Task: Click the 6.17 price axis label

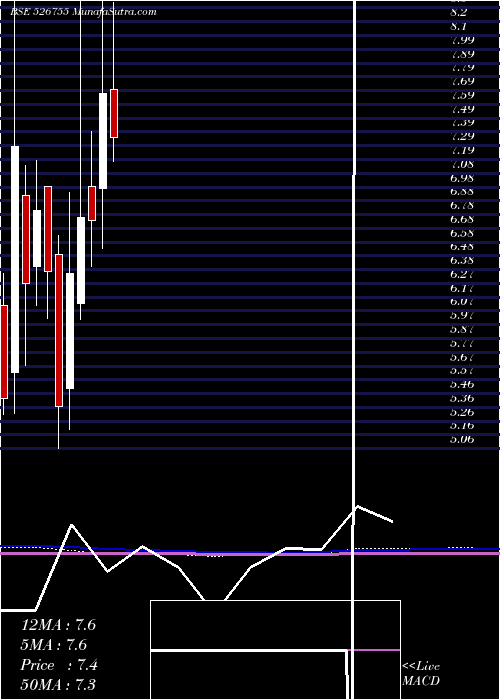Action: (462, 288)
